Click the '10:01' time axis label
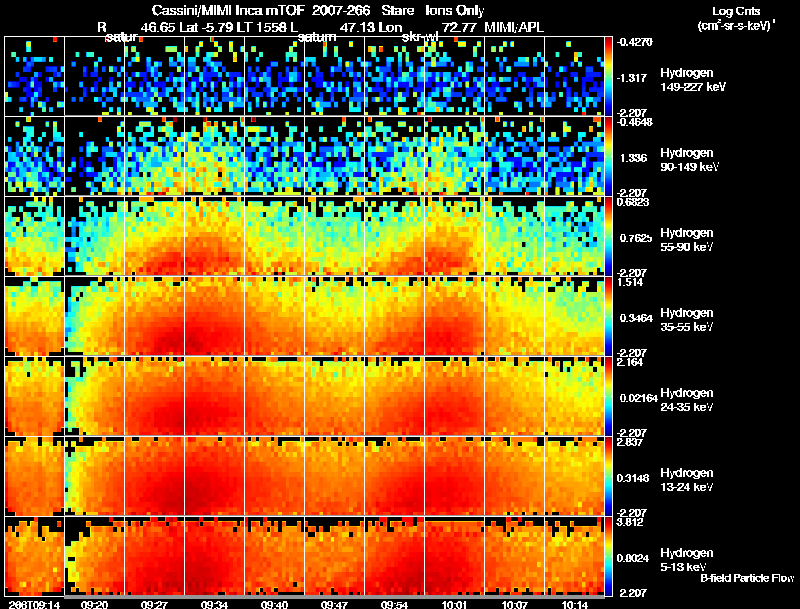800x609 pixels. (454, 605)
